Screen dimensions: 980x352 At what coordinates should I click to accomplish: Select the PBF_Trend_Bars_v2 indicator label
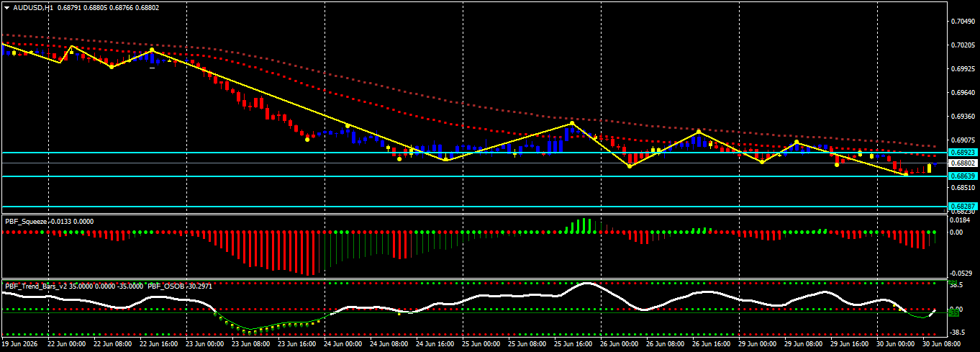(x=36, y=286)
